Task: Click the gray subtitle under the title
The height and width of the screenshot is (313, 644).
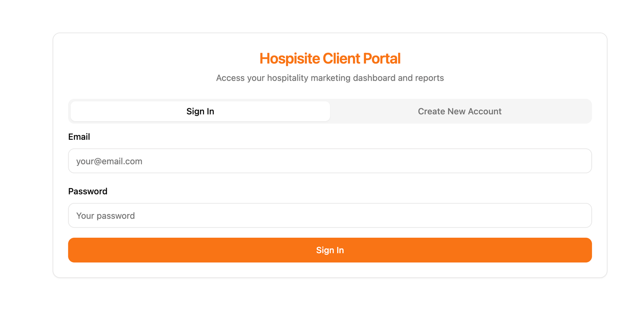Action: pos(330,78)
